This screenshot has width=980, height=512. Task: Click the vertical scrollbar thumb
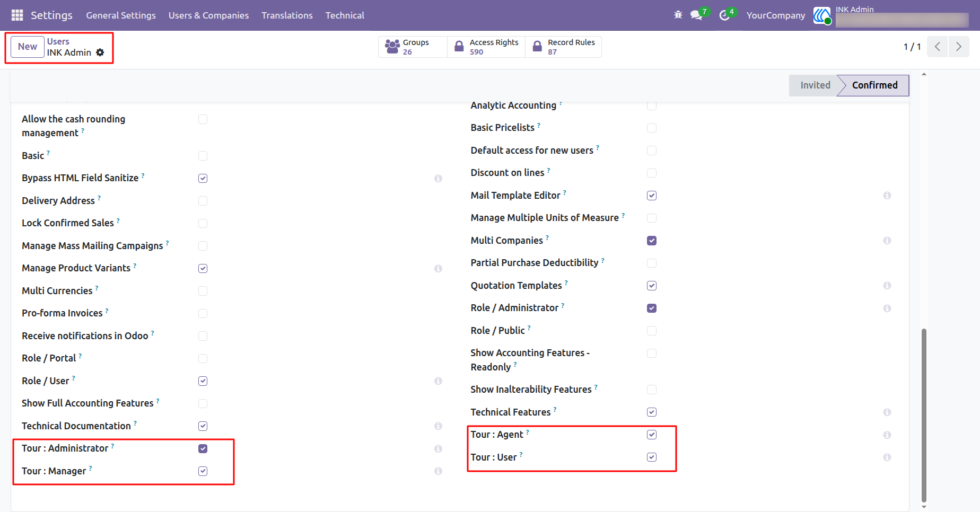click(924, 415)
